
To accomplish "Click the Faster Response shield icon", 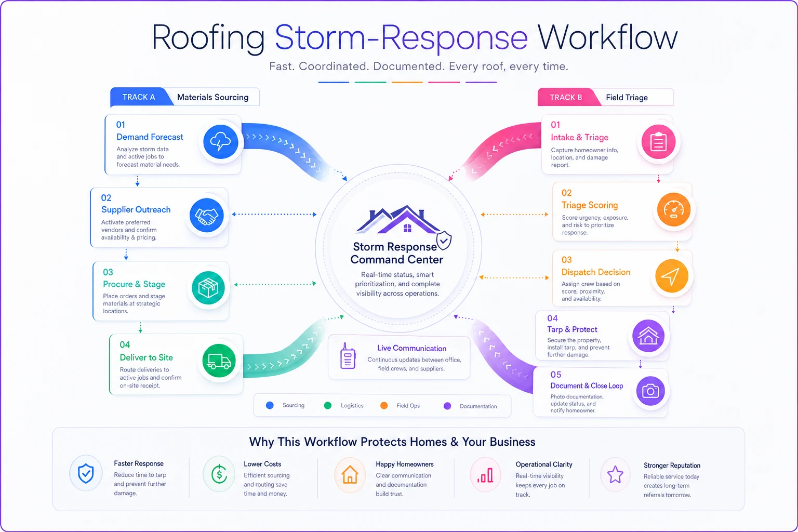I will point(86,473).
